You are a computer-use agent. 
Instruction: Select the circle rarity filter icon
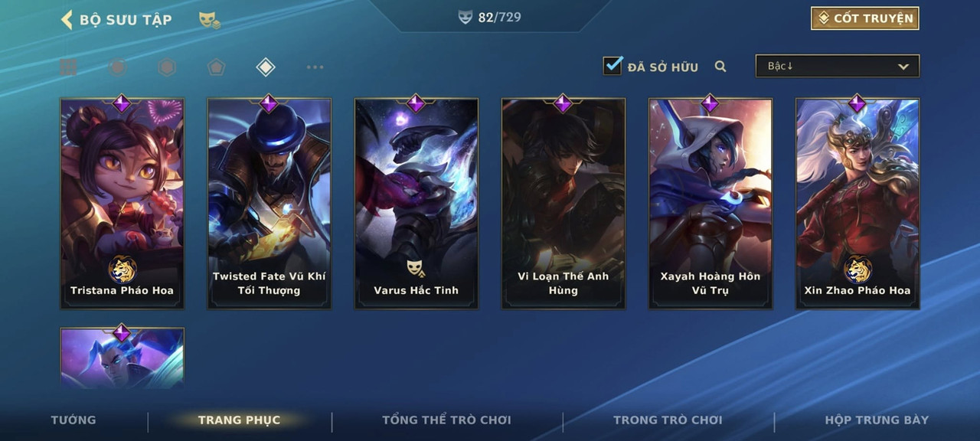(x=117, y=67)
